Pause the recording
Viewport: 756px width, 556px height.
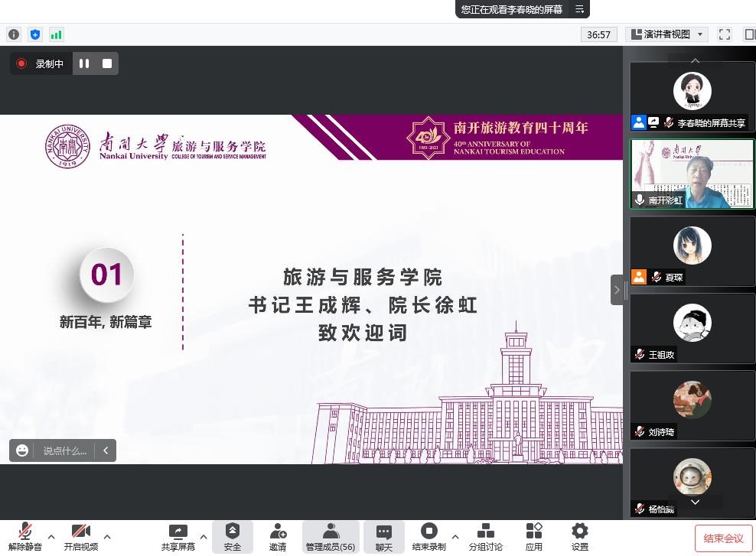pos(84,63)
